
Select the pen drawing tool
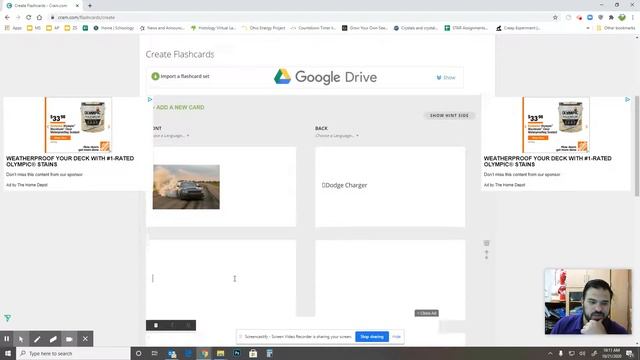click(x=37, y=339)
